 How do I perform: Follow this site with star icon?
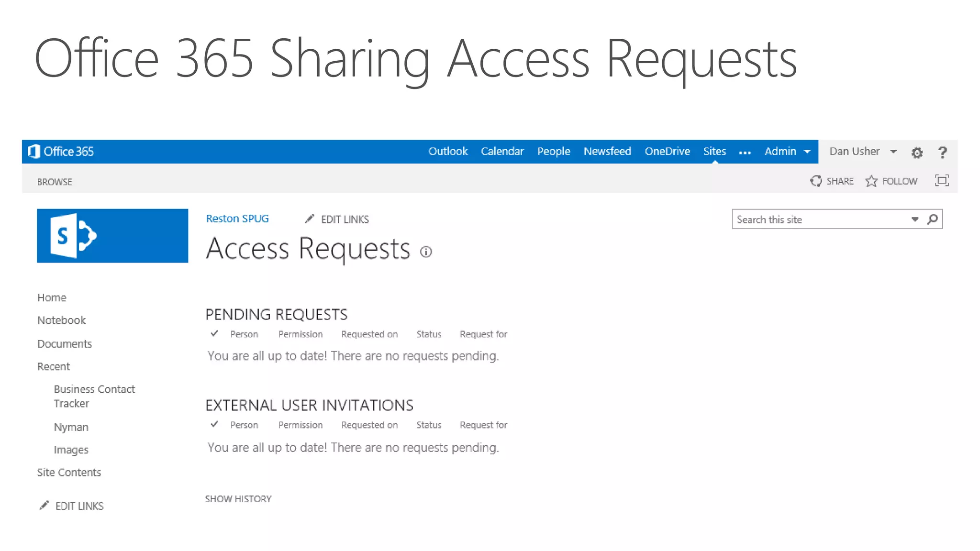pos(871,181)
